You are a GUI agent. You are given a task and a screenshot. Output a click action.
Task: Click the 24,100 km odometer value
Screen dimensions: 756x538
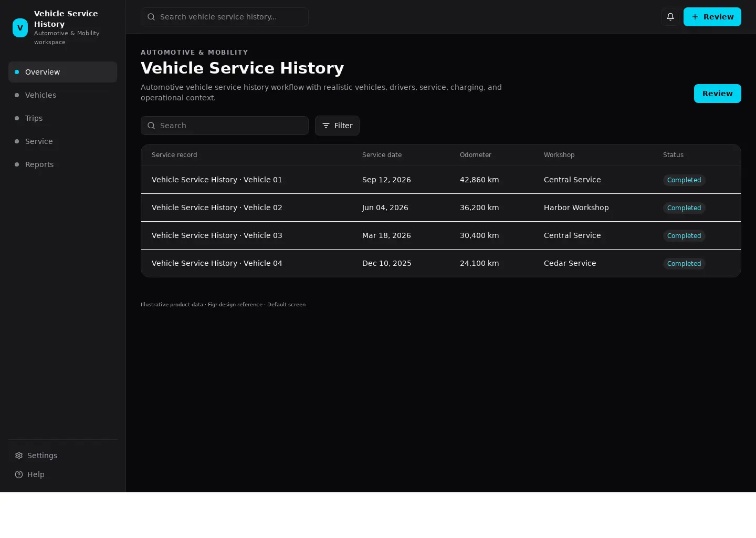pyautogui.click(x=479, y=263)
